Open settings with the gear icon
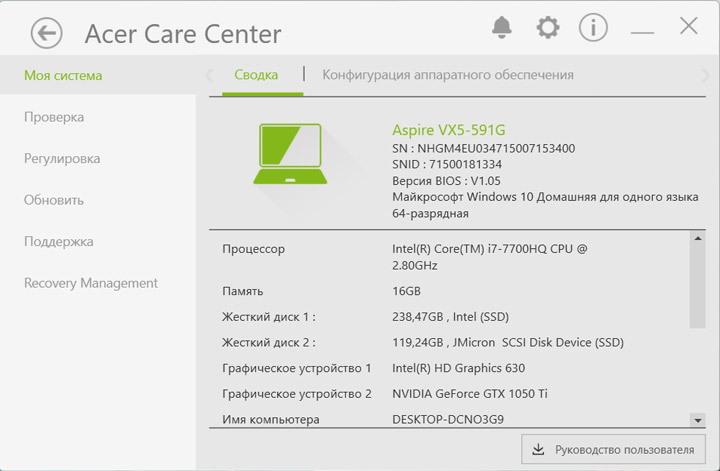Viewport: 720px width, 471px height. point(548,28)
